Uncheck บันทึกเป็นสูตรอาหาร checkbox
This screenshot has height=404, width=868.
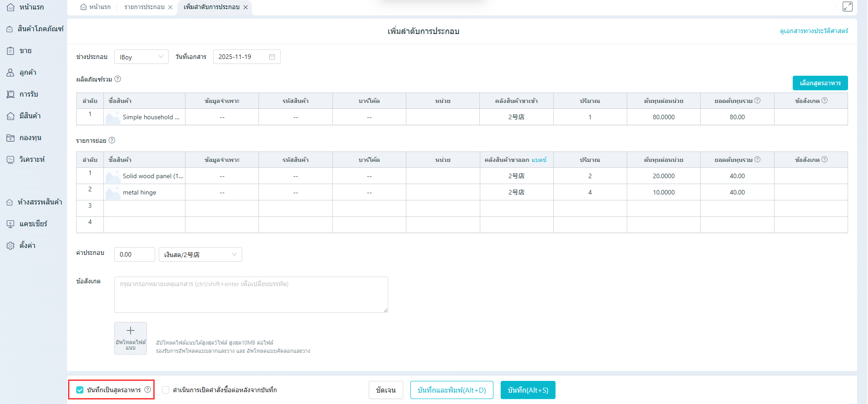(x=80, y=390)
